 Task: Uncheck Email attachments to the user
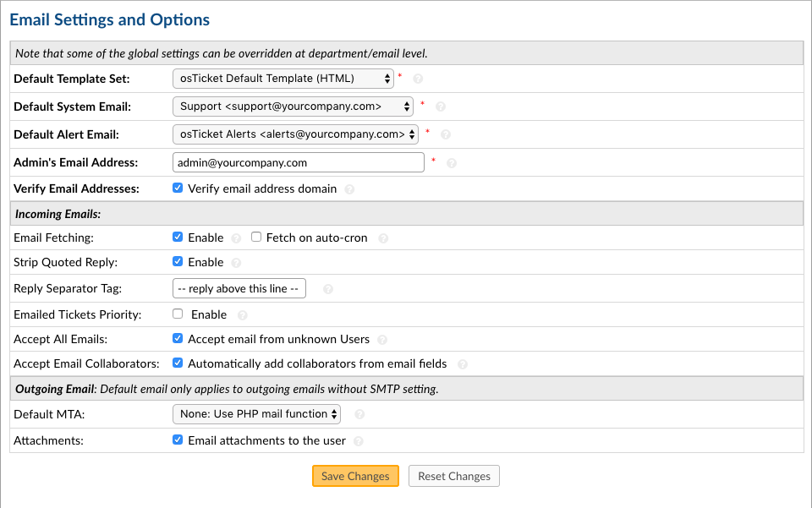[x=178, y=440]
